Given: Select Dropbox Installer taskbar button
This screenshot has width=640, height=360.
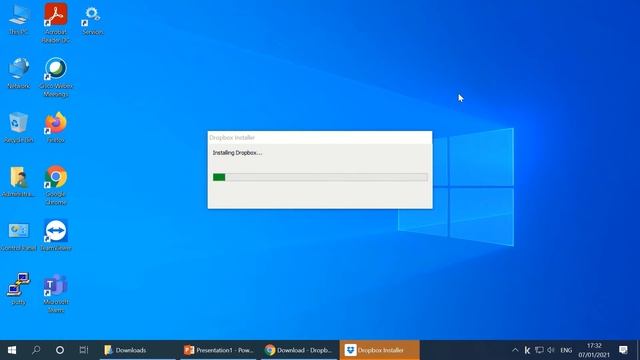Looking at the screenshot, I should coord(379,350).
